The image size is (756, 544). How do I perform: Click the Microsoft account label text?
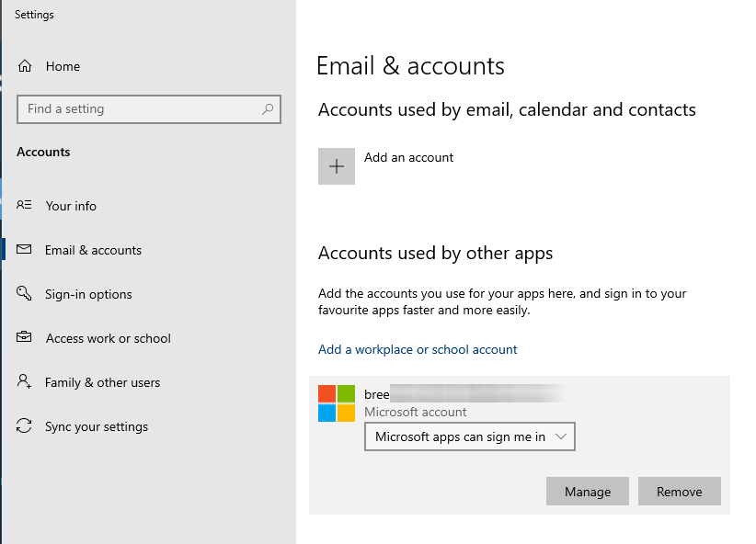pos(415,412)
